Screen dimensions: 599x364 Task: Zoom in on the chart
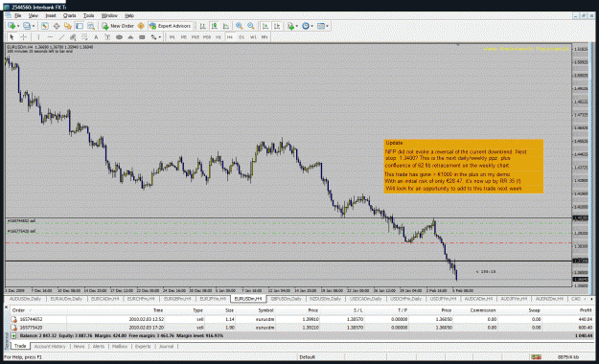pyautogui.click(x=240, y=26)
